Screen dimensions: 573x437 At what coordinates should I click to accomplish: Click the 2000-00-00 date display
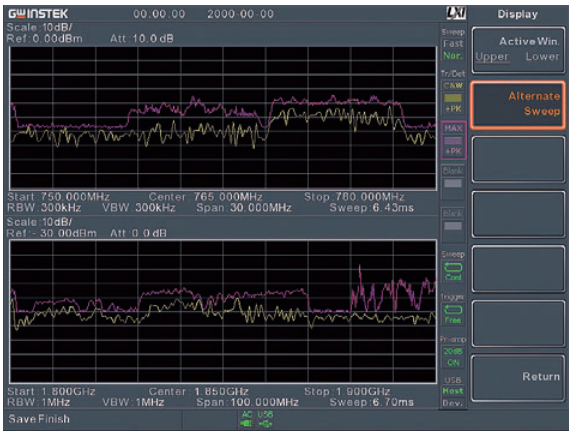coord(240,14)
